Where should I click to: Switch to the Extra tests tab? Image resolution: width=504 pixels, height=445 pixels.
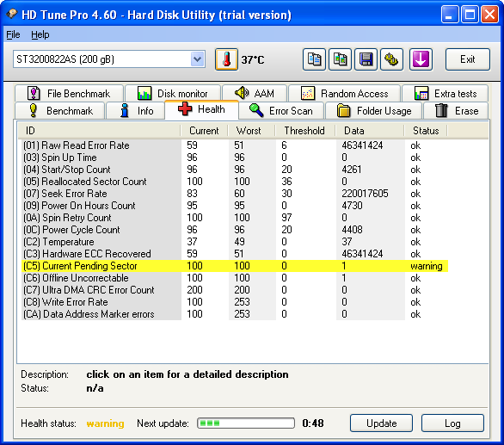click(446, 93)
